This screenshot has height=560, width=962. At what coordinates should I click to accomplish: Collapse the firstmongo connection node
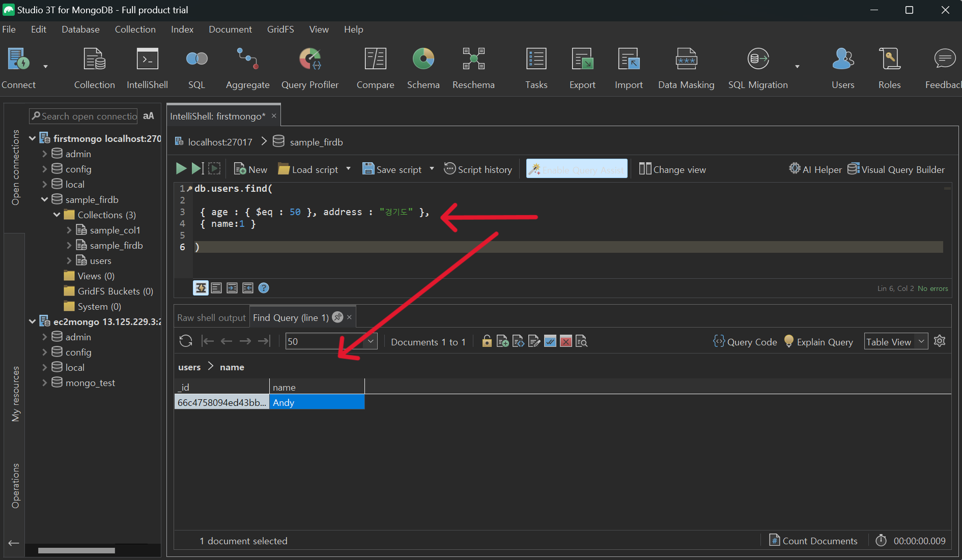33,138
